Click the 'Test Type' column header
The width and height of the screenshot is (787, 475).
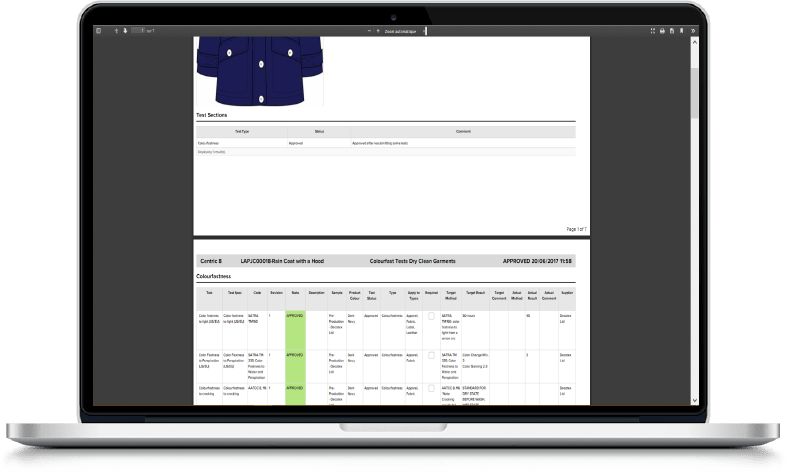click(x=242, y=132)
